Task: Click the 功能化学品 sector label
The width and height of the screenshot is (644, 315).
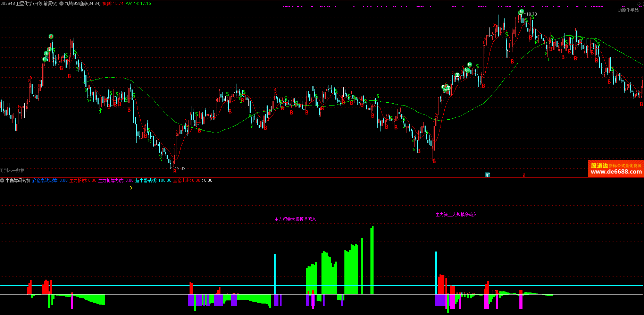Action: pyautogui.click(x=628, y=10)
